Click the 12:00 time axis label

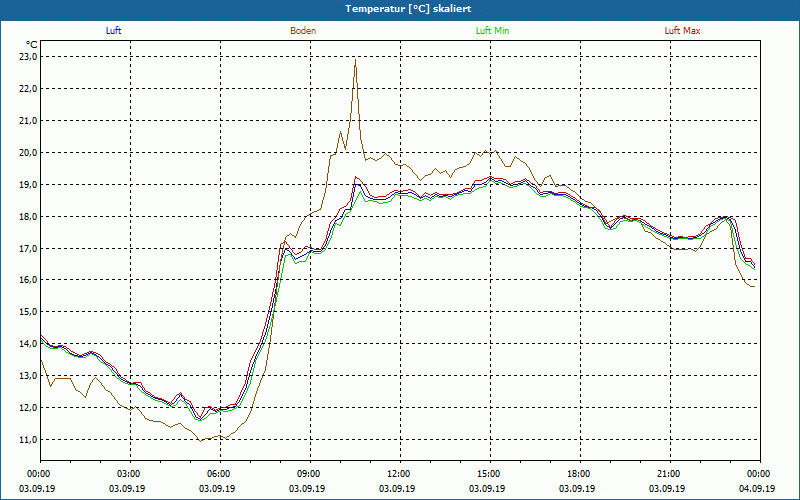pos(400,474)
